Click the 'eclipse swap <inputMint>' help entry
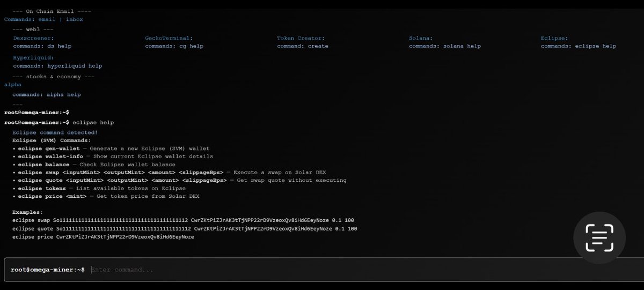Screen dimensions: 644x290 tap(169, 173)
